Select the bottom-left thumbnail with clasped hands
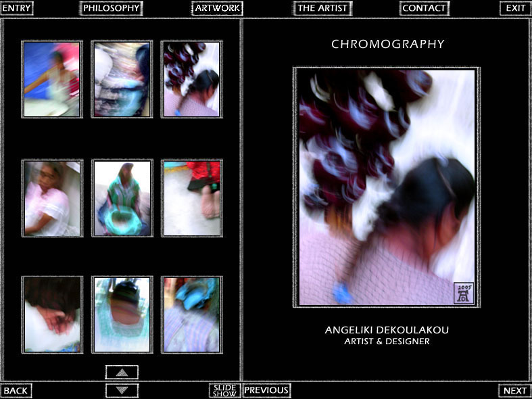This screenshot has height=399, width=532. [x=52, y=314]
